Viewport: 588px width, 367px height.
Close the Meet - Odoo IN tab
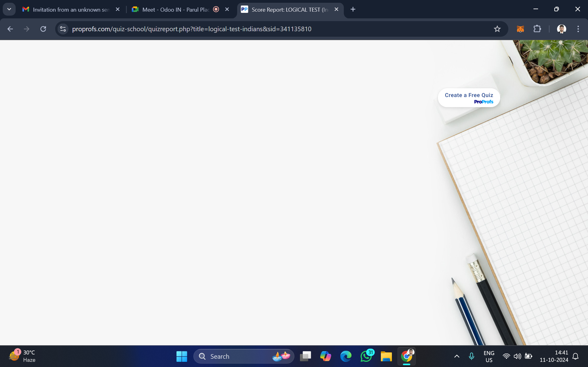pyautogui.click(x=227, y=9)
